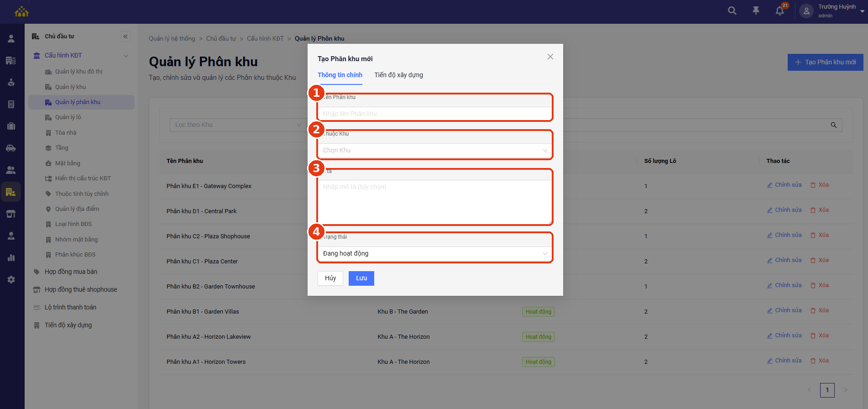This screenshot has height=409, width=868.
Task: Open the Chọn Khu dropdown
Action: click(x=435, y=151)
